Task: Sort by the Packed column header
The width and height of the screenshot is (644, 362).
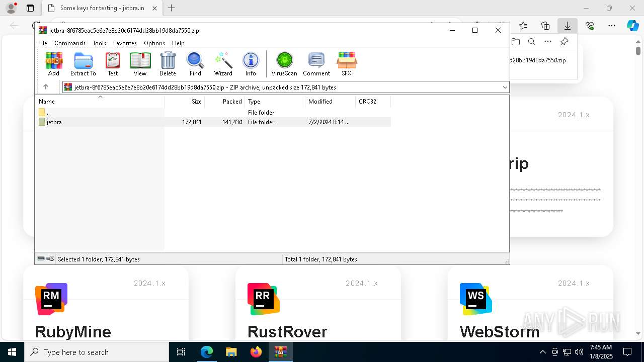Action: [x=225, y=102]
